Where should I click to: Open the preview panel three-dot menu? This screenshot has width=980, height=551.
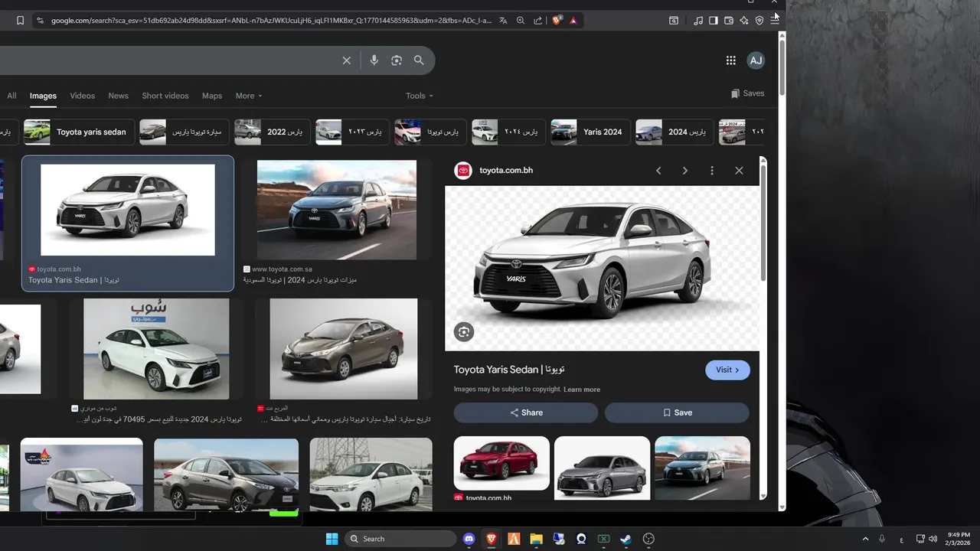click(712, 171)
